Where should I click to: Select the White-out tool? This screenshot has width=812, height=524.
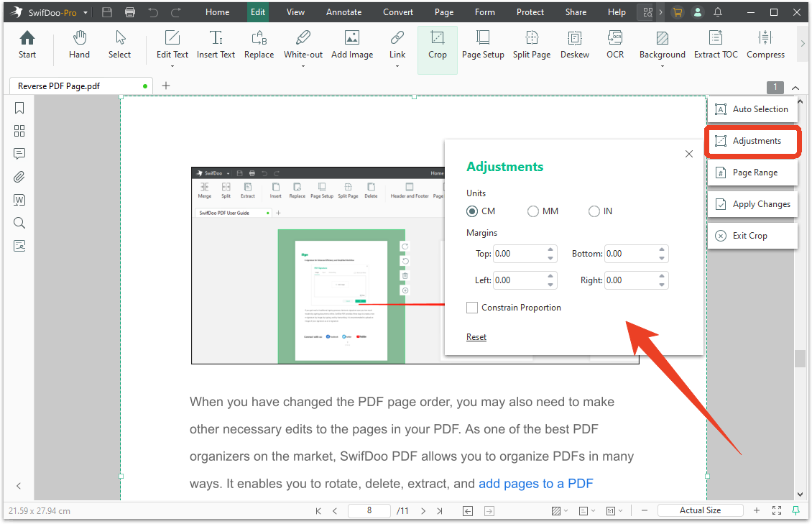click(x=303, y=45)
